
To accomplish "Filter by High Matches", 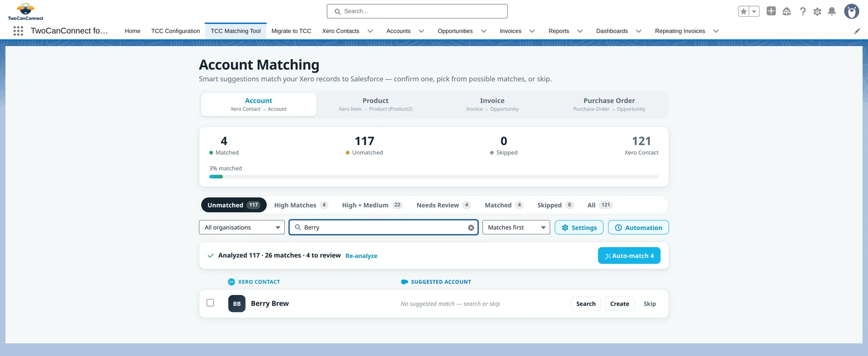I will pyautogui.click(x=301, y=205).
